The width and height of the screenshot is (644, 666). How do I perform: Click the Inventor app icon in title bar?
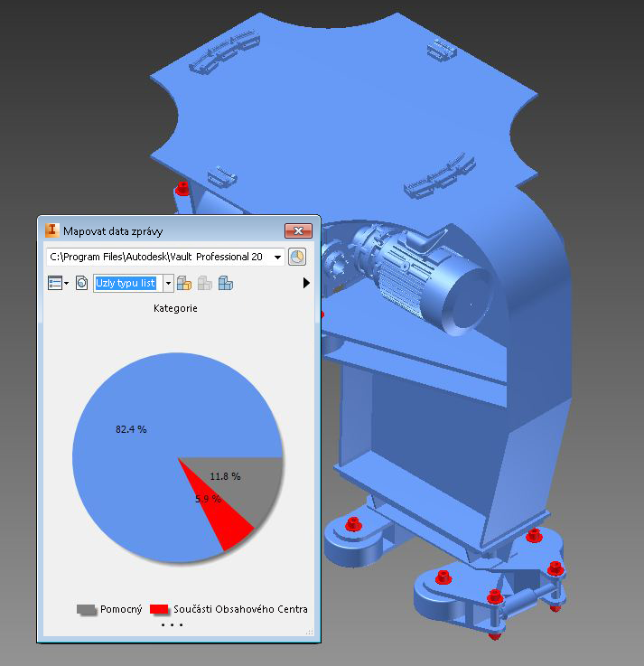(x=51, y=230)
